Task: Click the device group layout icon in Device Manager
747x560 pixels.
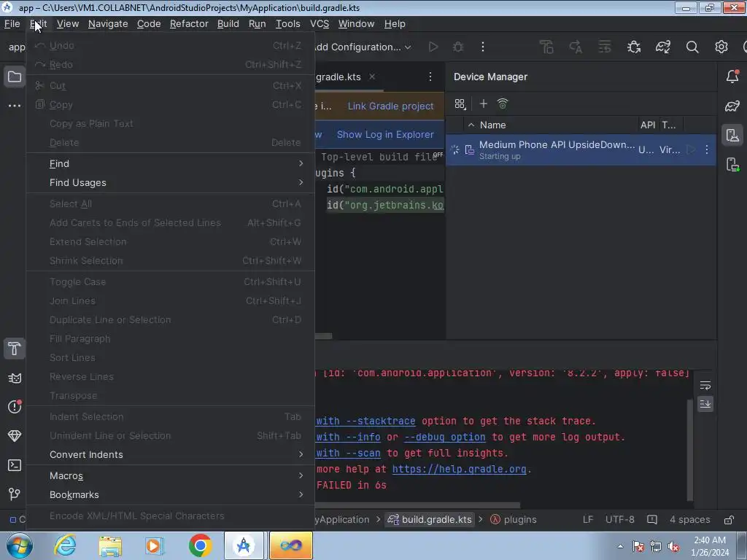Action: pyautogui.click(x=460, y=104)
